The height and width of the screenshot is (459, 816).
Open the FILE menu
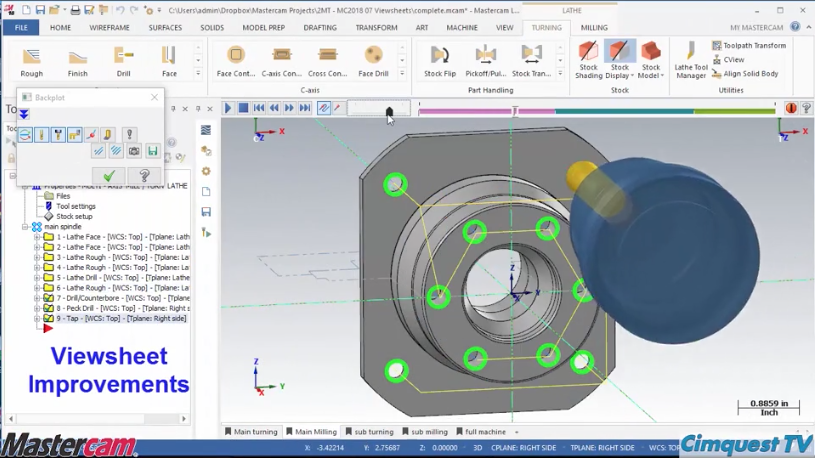click(21, 28)
